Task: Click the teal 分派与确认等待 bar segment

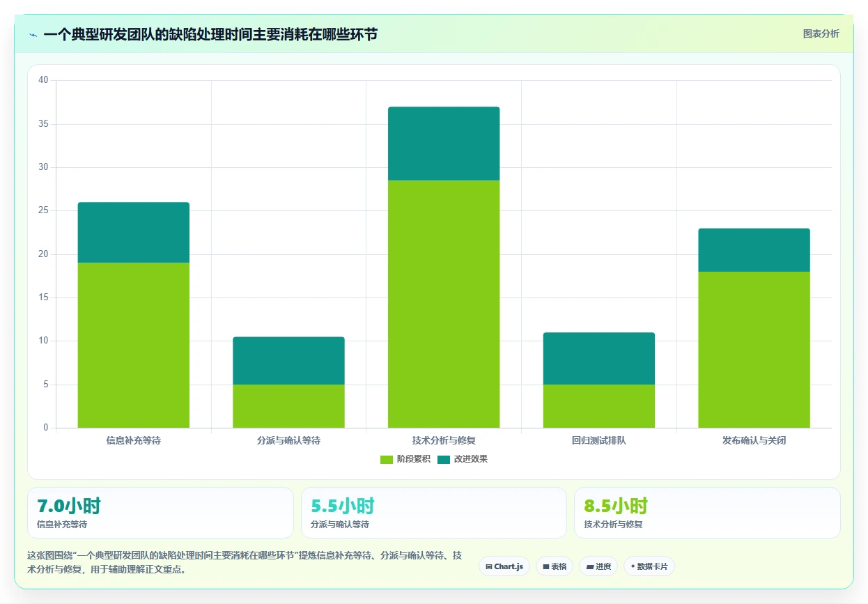Action: 288,360
